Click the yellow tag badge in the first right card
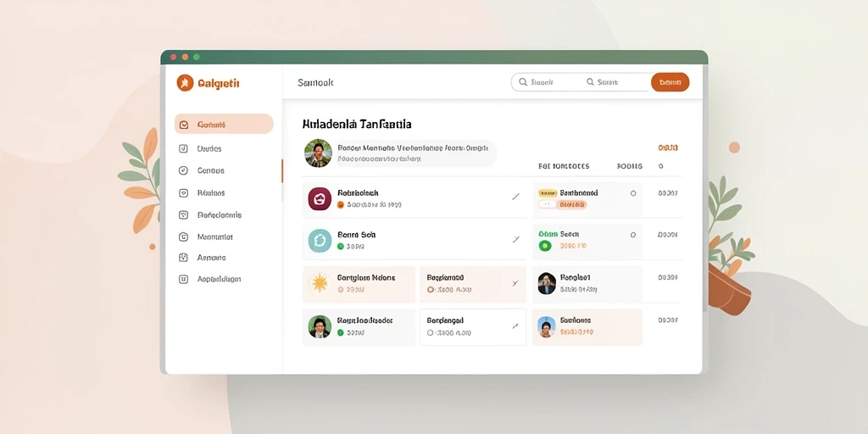The height and width of the screenshot is (434, 868). 548,193
